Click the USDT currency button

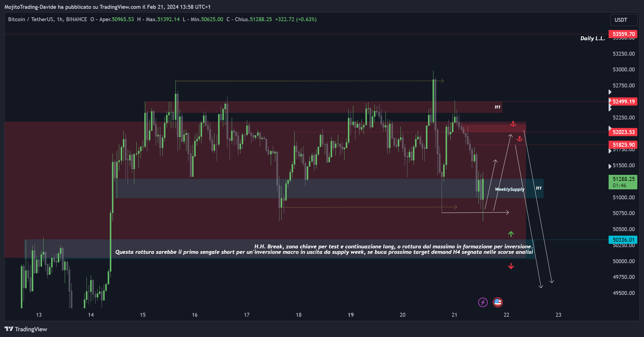[x=624, y=20]
